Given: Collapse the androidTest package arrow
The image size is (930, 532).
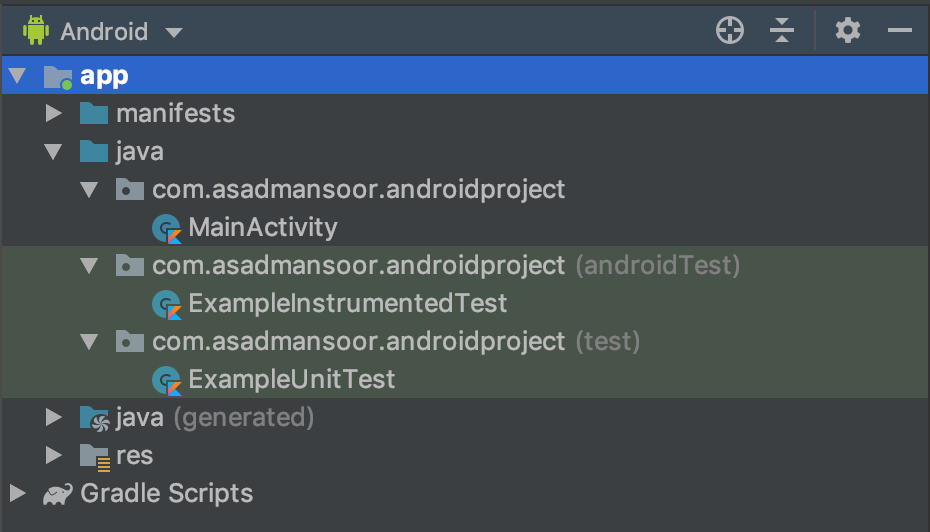Looking at the screenshot, I should pyautogui.click(x=90, y=265).
